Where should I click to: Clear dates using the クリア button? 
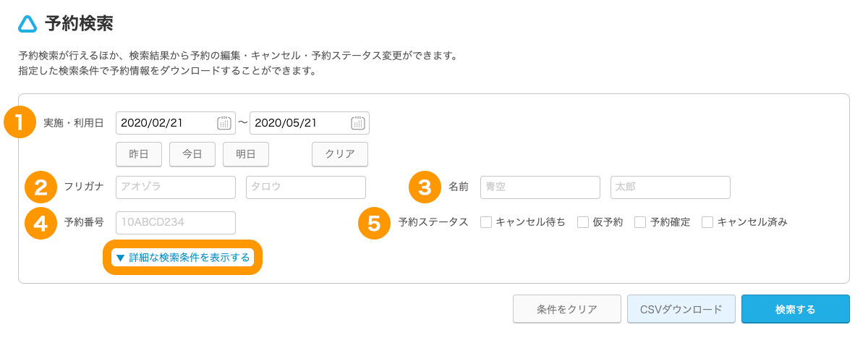coord(340,154)
